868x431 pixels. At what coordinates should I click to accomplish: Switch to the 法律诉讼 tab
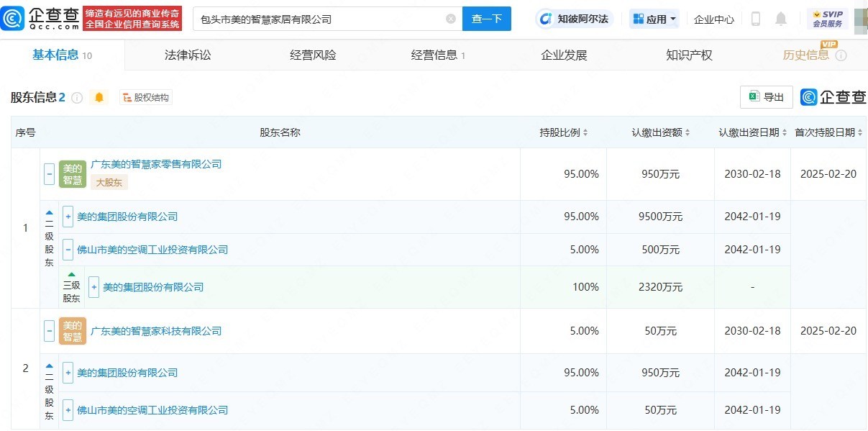click(x=188, y=55)
